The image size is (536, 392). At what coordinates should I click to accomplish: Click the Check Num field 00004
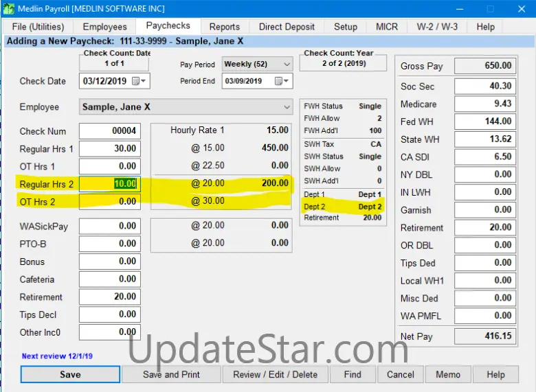[110, 130]
